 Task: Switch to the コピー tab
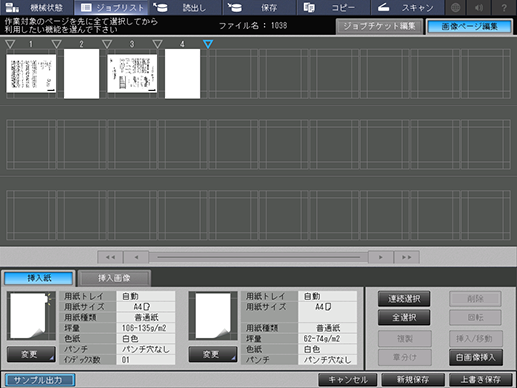[333, 7]
